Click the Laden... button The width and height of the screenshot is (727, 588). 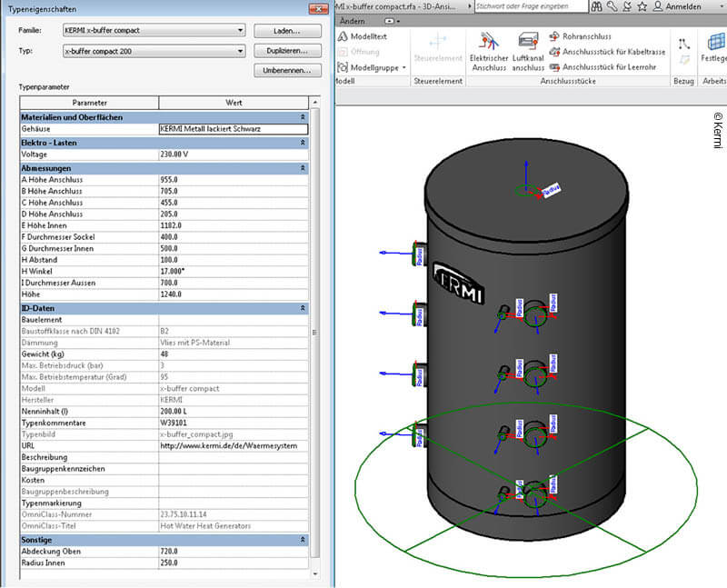click(x=285, y=30)
